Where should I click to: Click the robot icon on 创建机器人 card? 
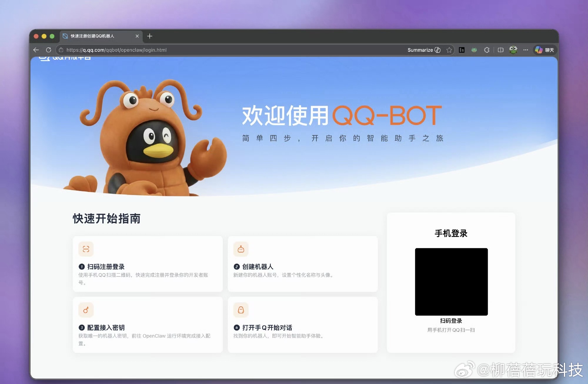(240, 249)
